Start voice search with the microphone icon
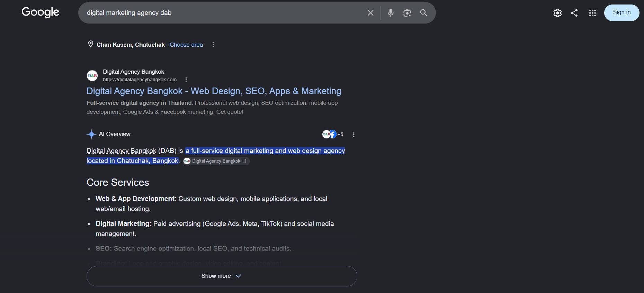 [x=391, y=13]
